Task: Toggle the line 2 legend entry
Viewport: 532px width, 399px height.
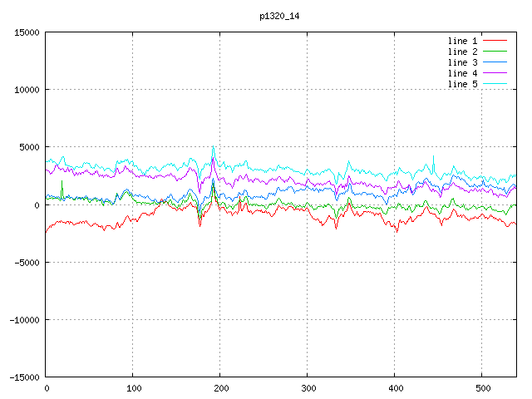Action: pos(462,52)
